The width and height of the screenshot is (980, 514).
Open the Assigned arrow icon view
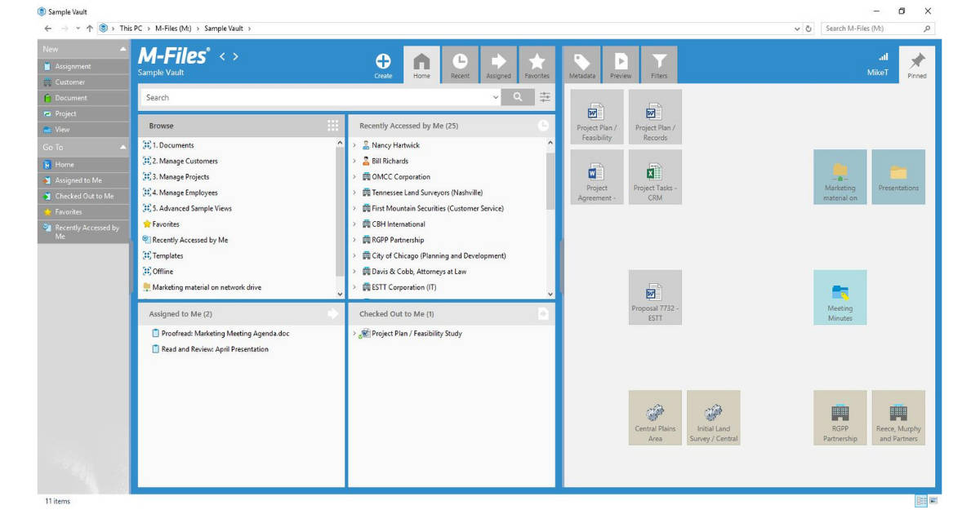pos(498,64)
